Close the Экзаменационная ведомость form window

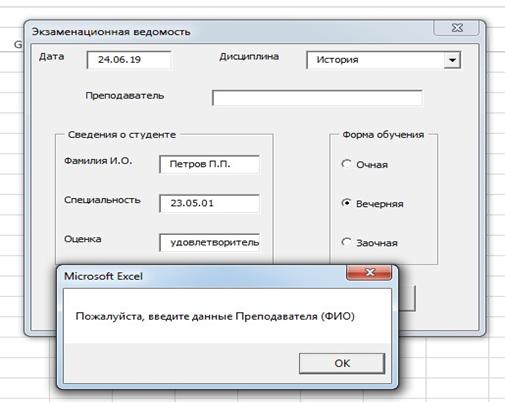coord(457,28)
